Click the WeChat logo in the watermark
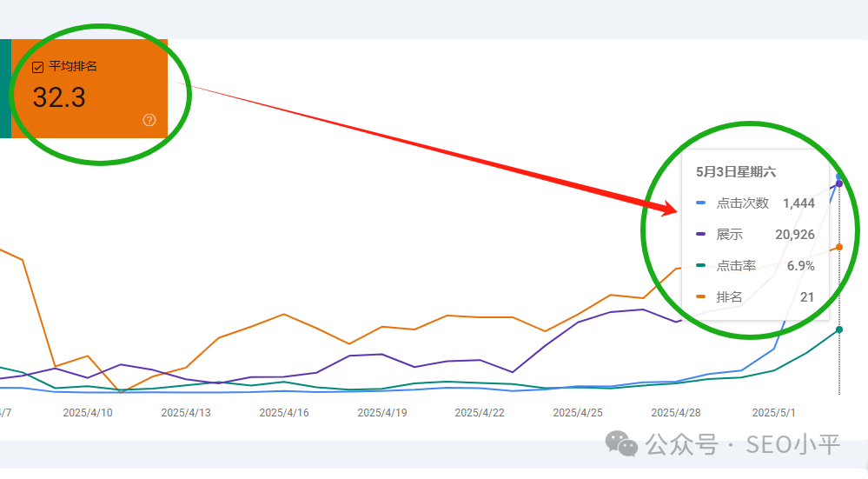The image size is (868, 479). coord(621,444)
